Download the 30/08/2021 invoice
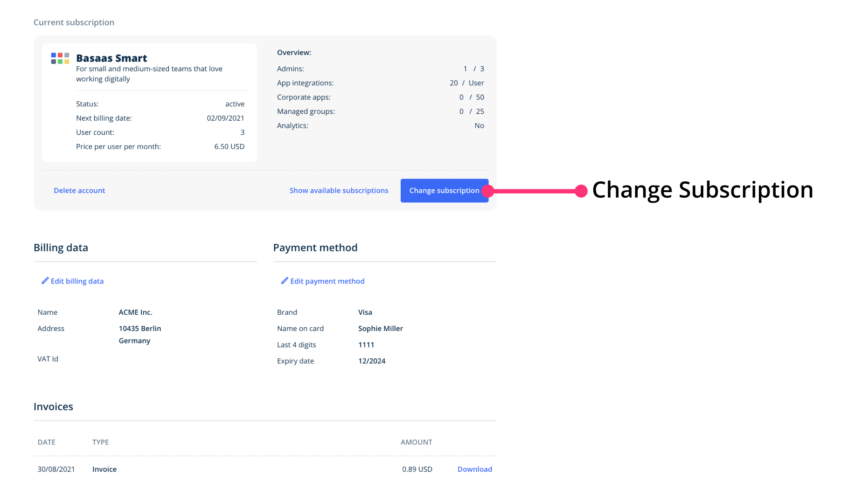 tap(475, 469)
